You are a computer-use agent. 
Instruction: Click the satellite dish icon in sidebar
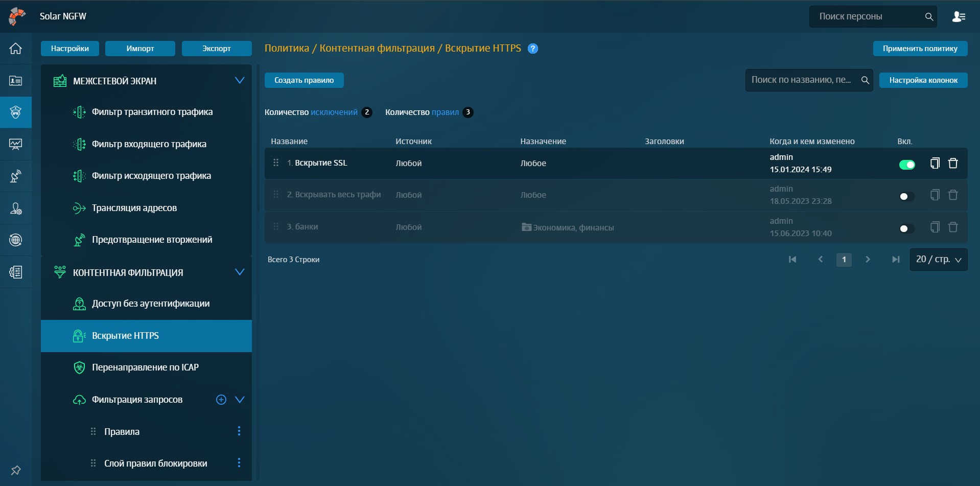point(16,176)
